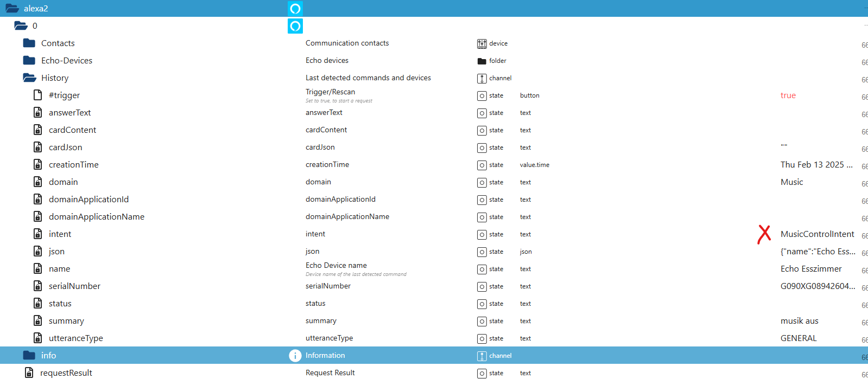Click the state type icon in domainApplicationName row
This screenshot has width=868, height=379.
[x=482, y=217]
